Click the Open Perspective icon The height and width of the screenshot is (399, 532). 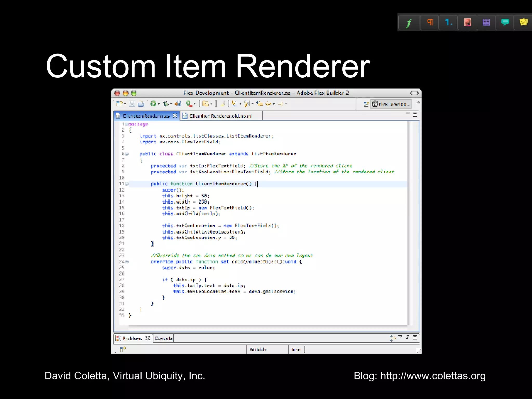click(x=366, y=104)
